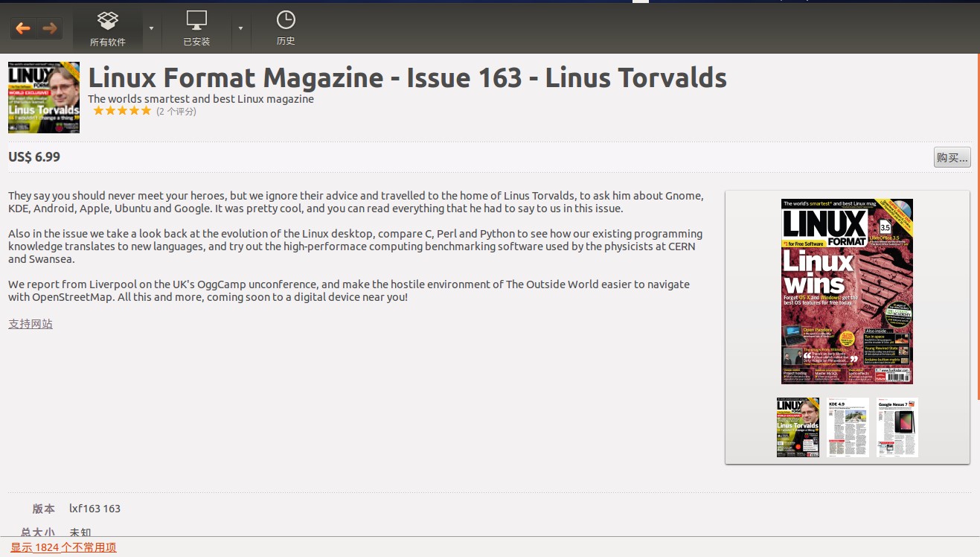Click the subtitle 'The worlds smartest and best Linux magazine'
Screen dimensions: 980x557
(x=201, y=99)
